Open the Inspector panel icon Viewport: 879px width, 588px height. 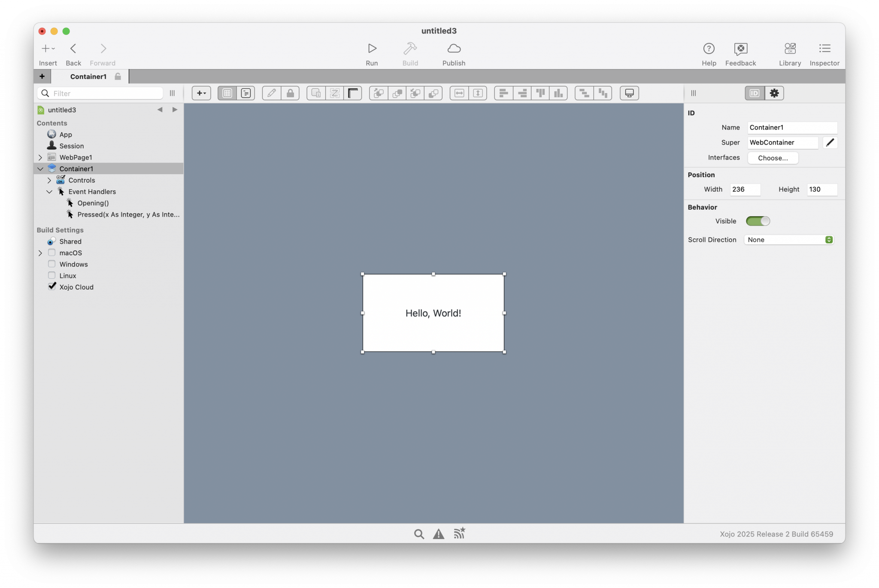[x=824, y=48]
